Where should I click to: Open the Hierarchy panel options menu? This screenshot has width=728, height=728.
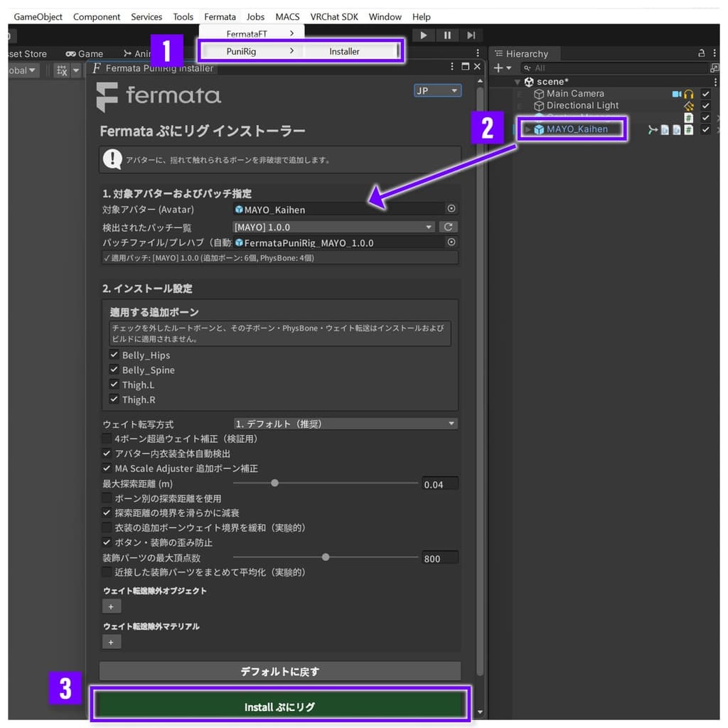click(x=714, y=53)
